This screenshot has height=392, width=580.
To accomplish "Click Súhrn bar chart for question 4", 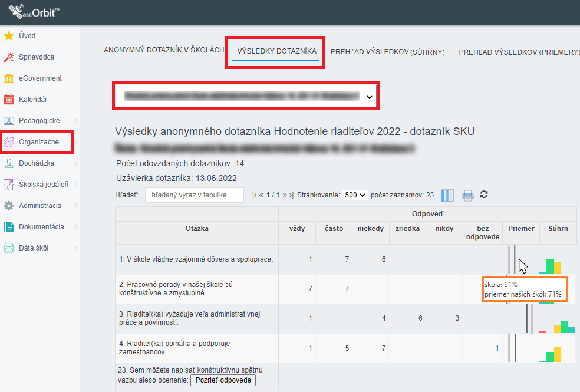I will click(x=551, y=354).
